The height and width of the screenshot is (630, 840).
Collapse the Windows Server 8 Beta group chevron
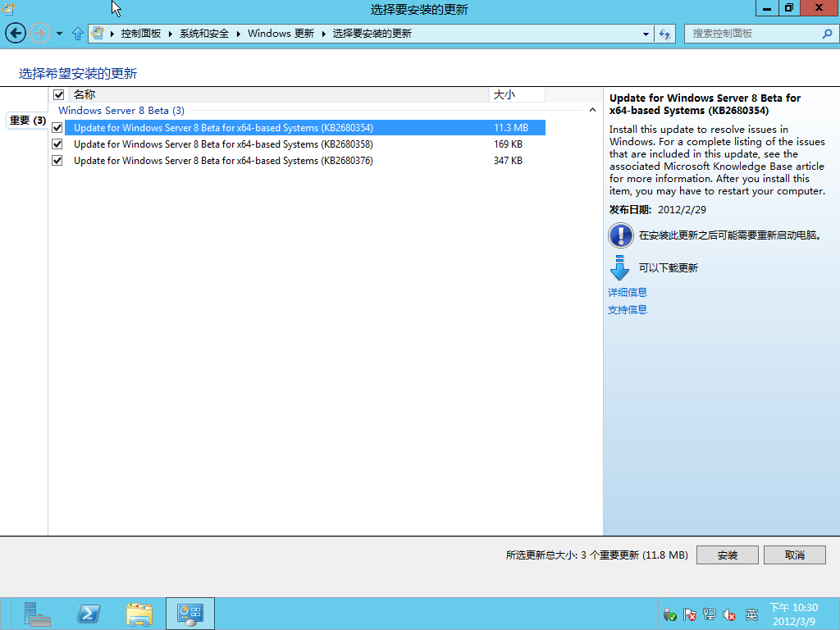pos(592,110)
